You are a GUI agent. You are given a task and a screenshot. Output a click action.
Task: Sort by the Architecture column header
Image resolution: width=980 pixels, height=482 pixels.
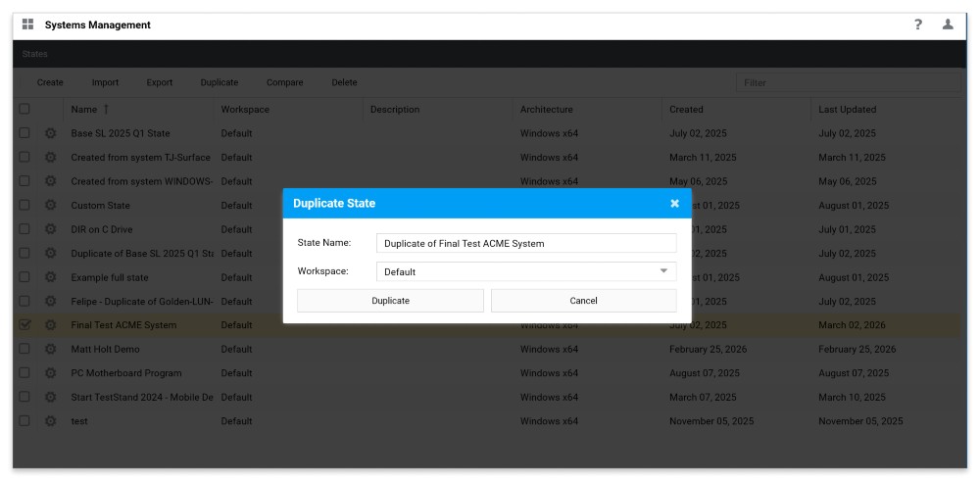[x=546, y=110]
